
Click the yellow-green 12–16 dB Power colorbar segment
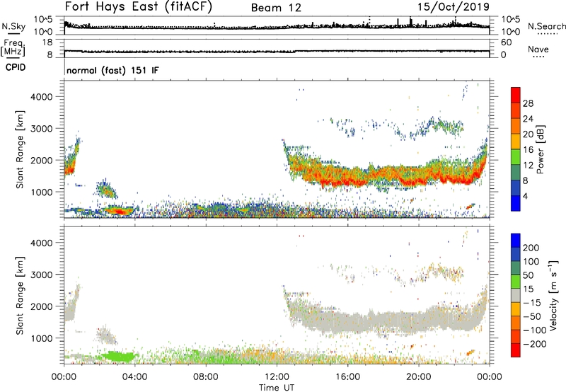[516, 157]
